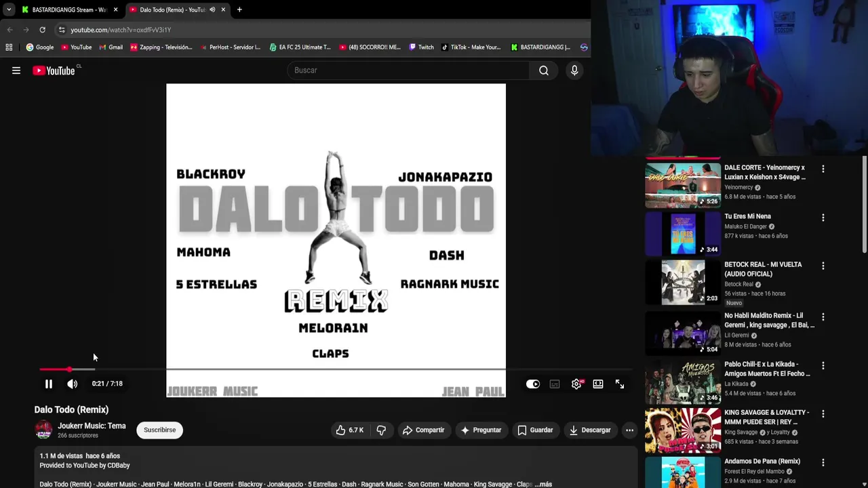The image size is (868, 488).
Task: Click the YouTube search field
Action: click(409, 70)
